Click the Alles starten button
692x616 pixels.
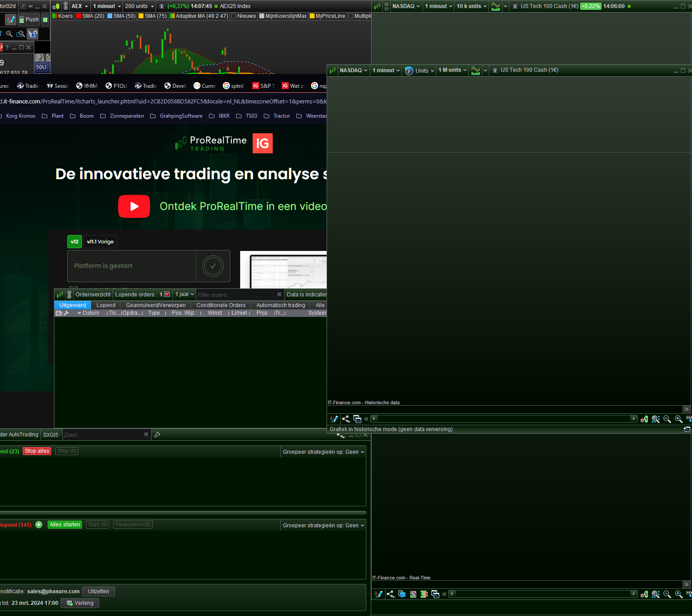click(x=65, y=525)
